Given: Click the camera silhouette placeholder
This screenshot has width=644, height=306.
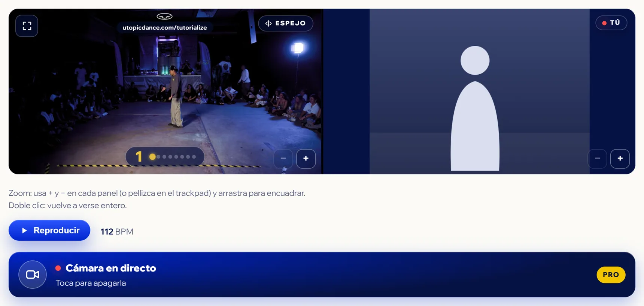Looking at the screenshot, I should tap(475, 108).
